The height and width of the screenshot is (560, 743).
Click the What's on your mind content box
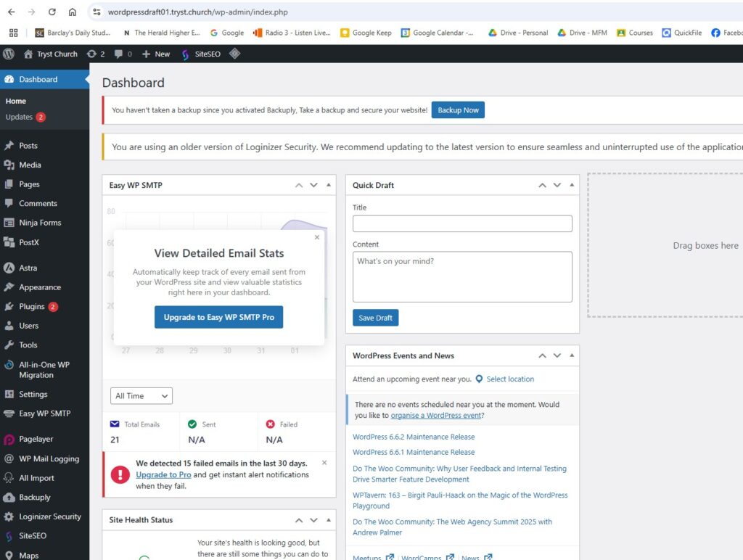tap(462, 276)
